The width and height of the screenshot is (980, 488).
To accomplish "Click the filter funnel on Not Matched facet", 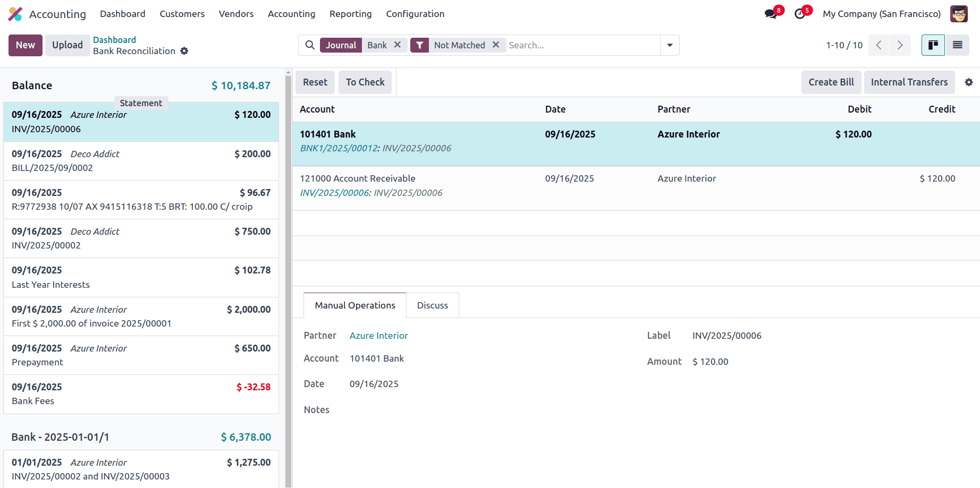I will (x=420, y=45).
